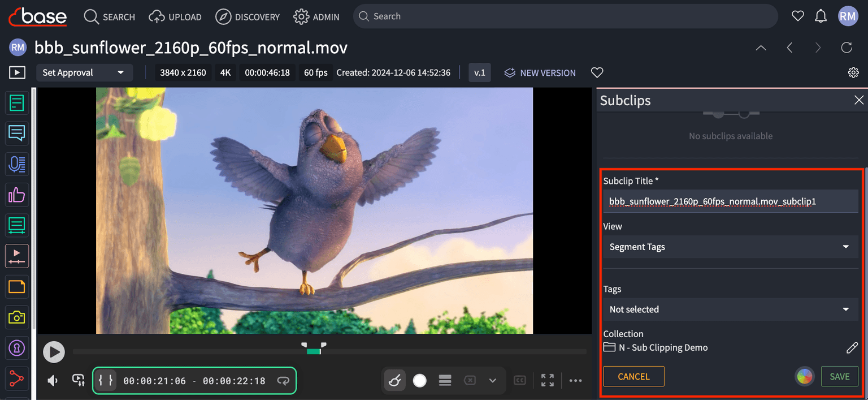This screenshot has width=868, height=400.
Task: Click the 00:00:21:06 in-point timecode
Action: pos(154,381)
